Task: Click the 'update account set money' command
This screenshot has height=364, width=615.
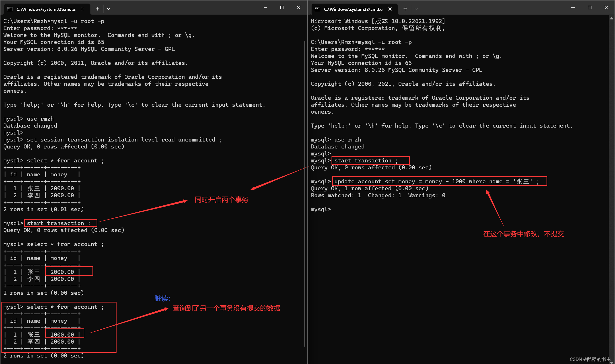Action: 437,181
